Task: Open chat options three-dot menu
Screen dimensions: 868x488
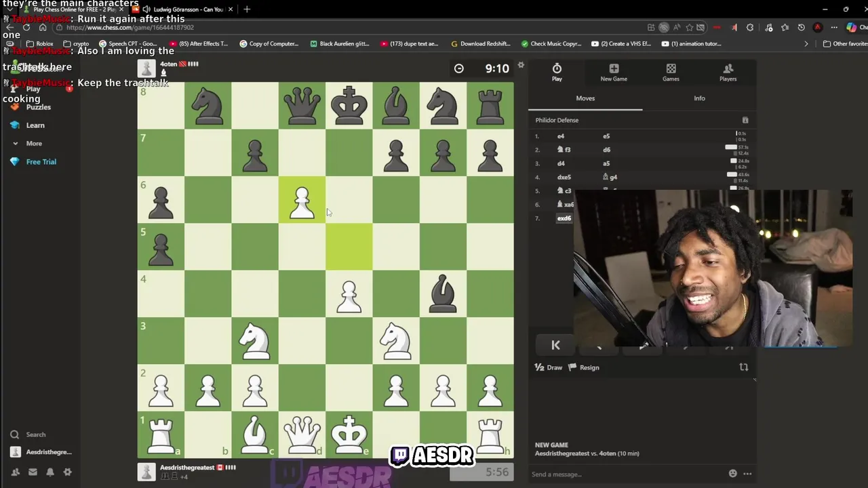Action: click(x=747, y=474)
